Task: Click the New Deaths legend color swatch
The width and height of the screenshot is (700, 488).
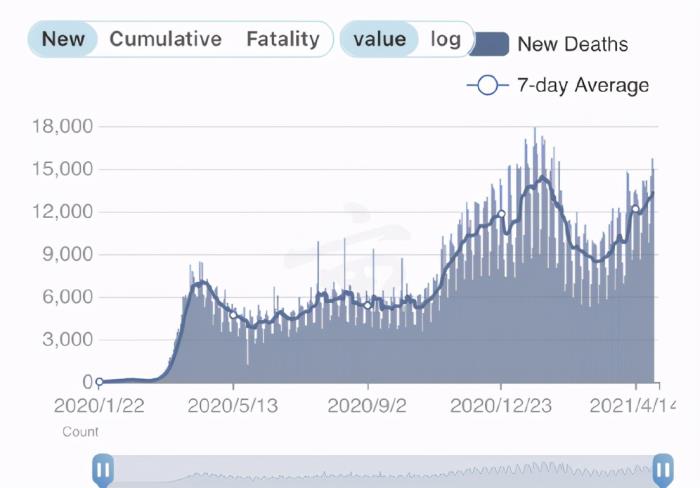Action: click(489, 45)
